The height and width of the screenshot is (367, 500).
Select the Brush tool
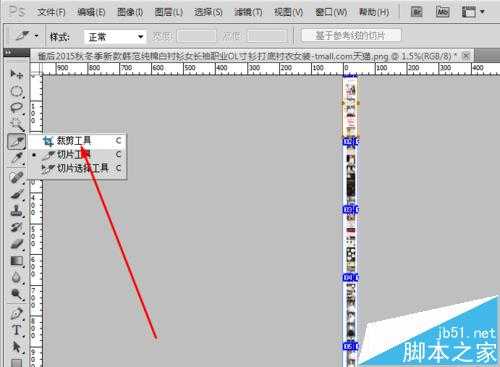pyautogui.click(x=16, y=194)
